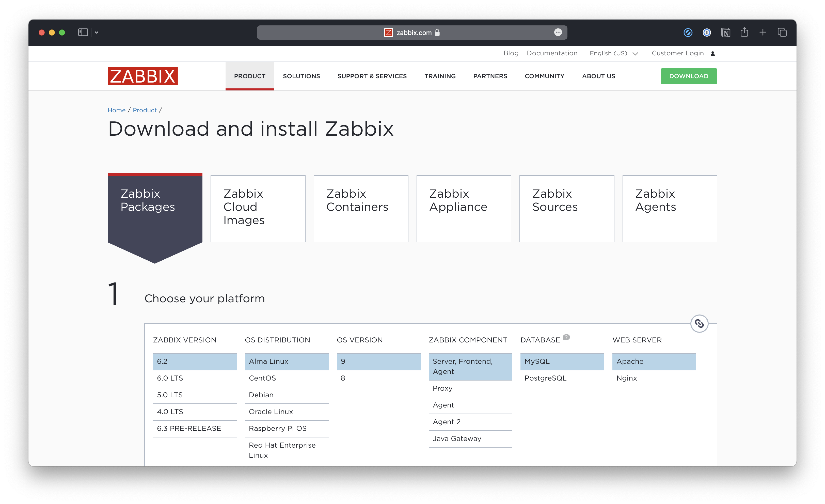This screenshot has height=504, width=825.
Task: Select Nginx as the web server
Action: point(626,378)
